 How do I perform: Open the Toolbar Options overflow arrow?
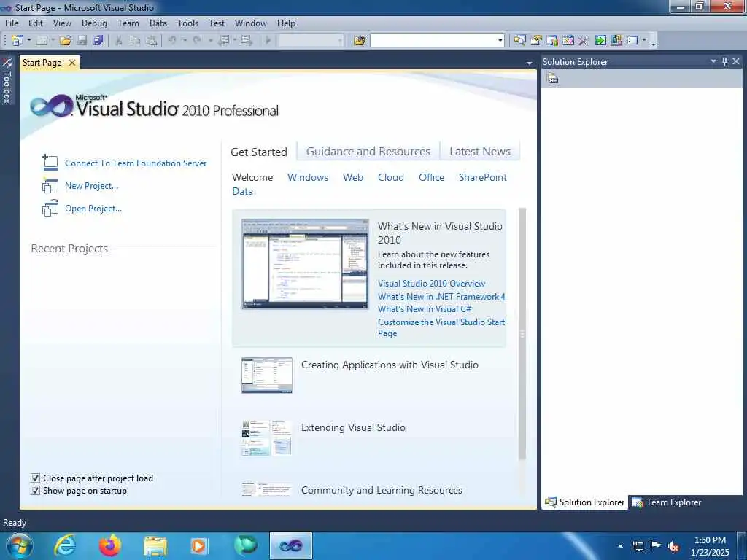click(x=654, y=42)
